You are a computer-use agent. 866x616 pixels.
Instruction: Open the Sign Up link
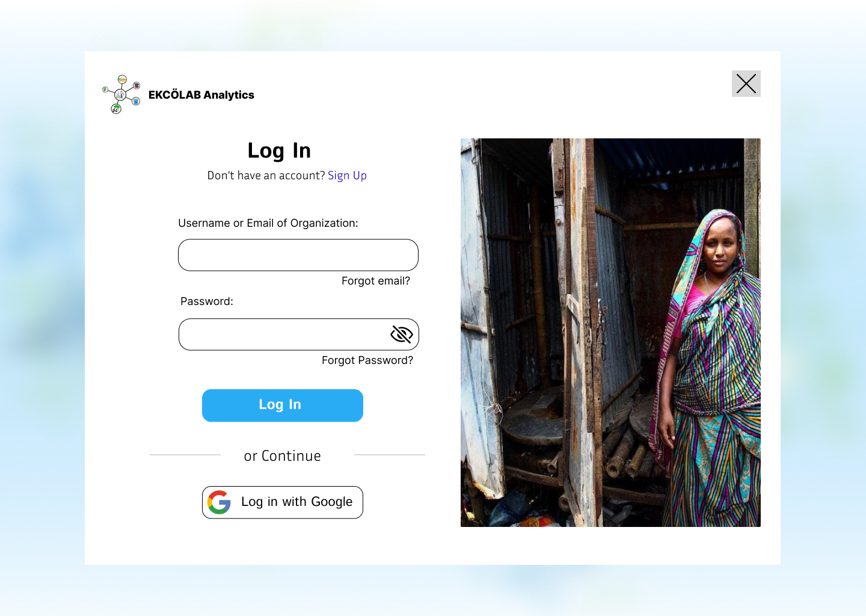coord(347,176)
